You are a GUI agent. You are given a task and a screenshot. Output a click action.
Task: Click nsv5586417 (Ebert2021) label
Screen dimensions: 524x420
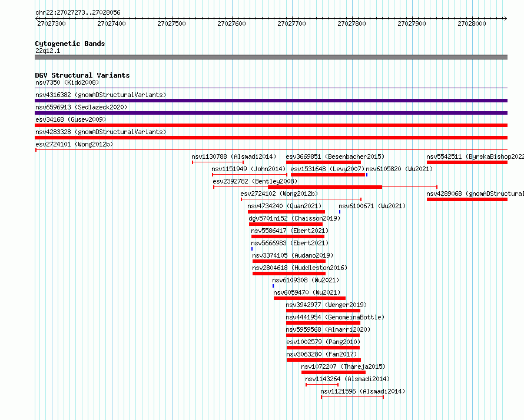pyautogui.click(x=290, y=231)
